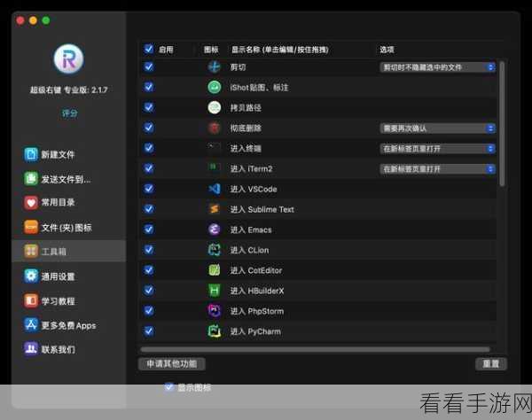Open 联系我们 page

(x=69, y=349)
